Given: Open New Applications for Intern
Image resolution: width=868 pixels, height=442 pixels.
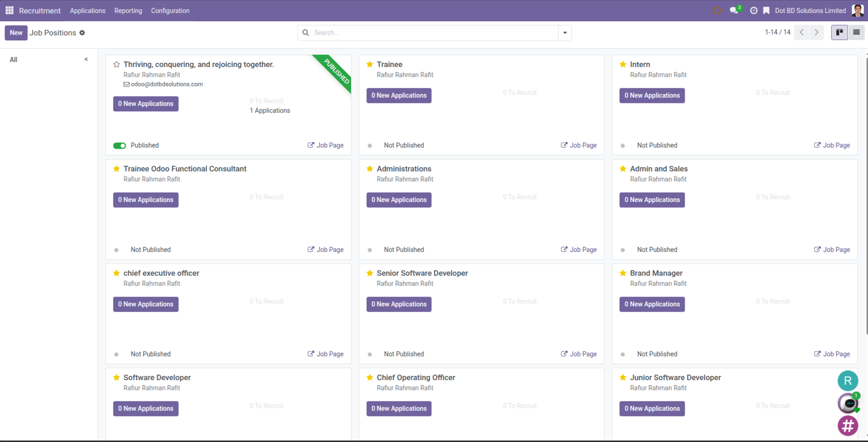Looking at the screenshot, I should (x=652, y=95).
